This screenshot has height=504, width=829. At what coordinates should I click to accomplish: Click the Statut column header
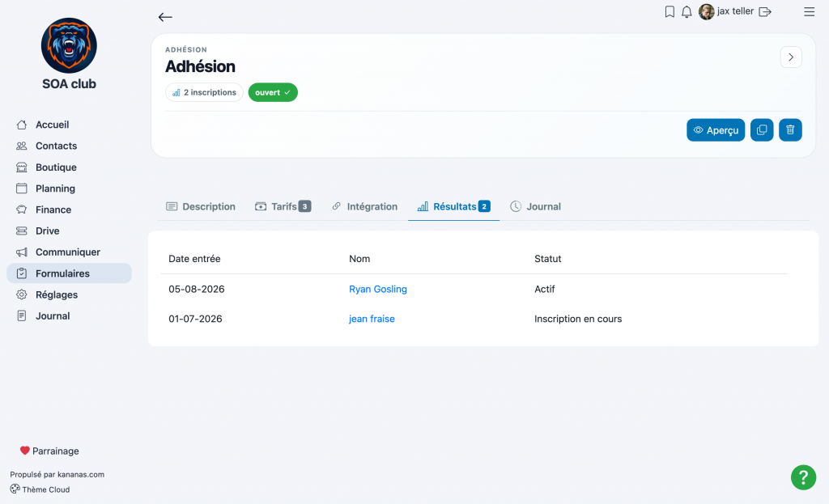(x=548, y=259)
